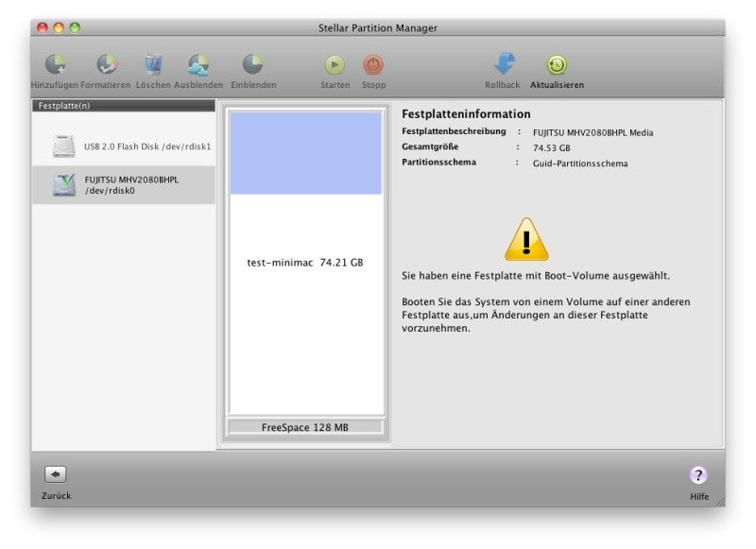Click the FUJITSU MHV2080BHPL Media description value

593,132
